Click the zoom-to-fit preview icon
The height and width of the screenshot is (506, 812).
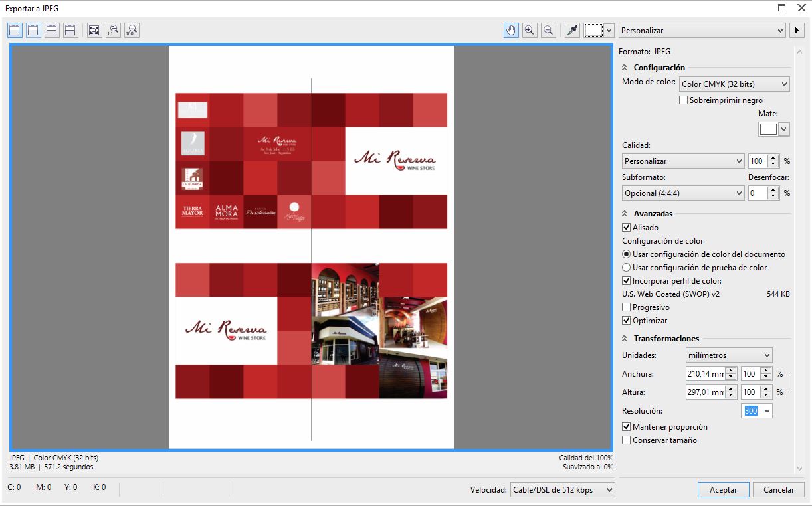tap(94, 30)
